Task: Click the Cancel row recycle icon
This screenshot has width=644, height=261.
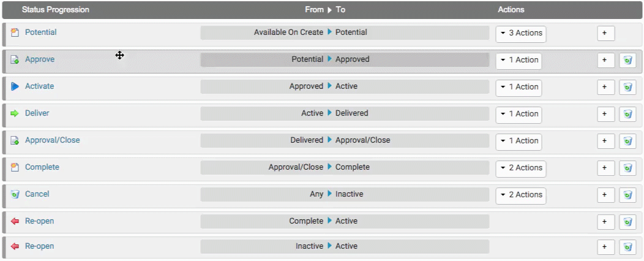Action: tap(15, 194)
